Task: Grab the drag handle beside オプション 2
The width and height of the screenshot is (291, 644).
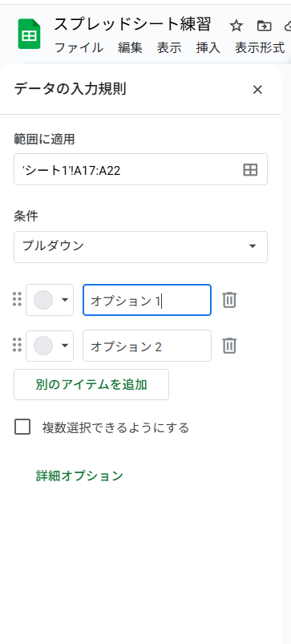Action: click(x=17, y=345)
